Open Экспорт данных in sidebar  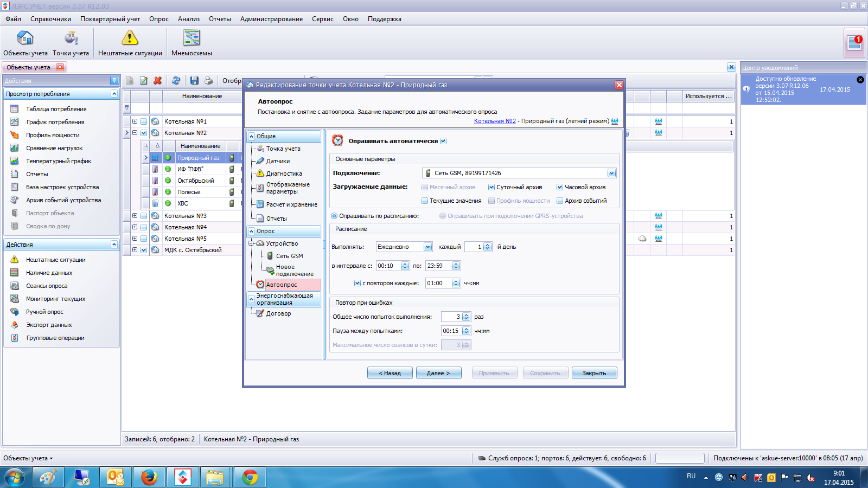coord(49,325)
